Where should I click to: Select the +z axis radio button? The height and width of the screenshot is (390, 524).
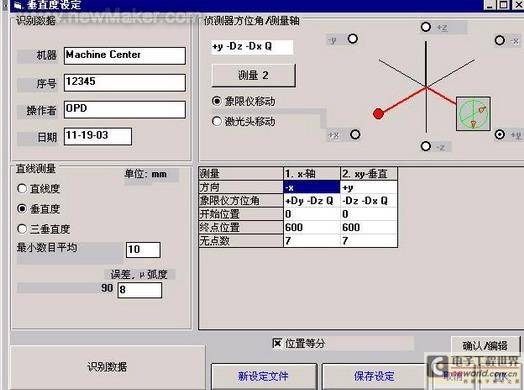(426, 27)
